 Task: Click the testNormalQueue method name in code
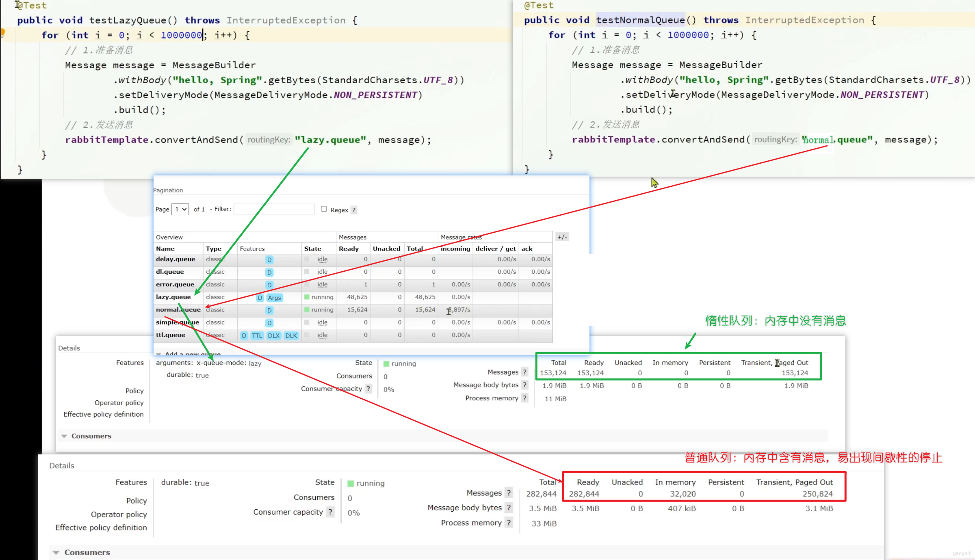point(641,20)
